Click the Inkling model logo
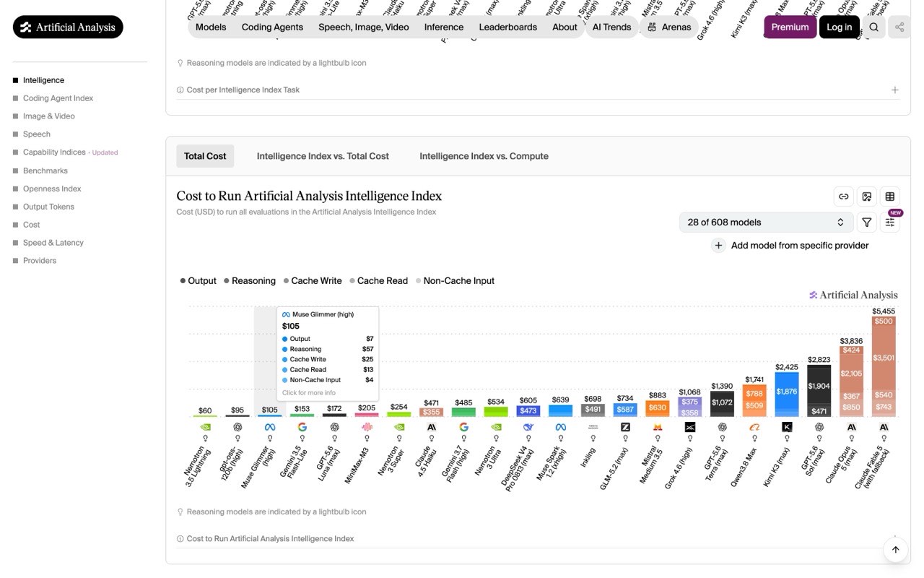Screen dimensions: 924x578 (x=593, y=427)
